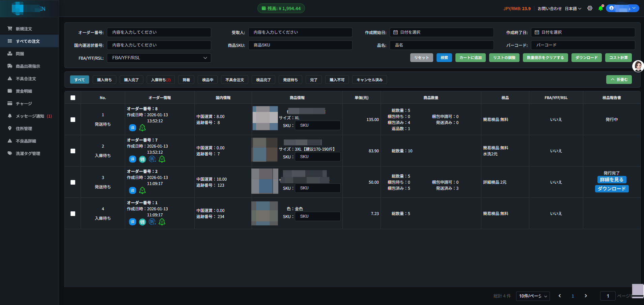644x305 pixels.
Task: Open the 日本語 language dropdown
Action: point(573,9)
